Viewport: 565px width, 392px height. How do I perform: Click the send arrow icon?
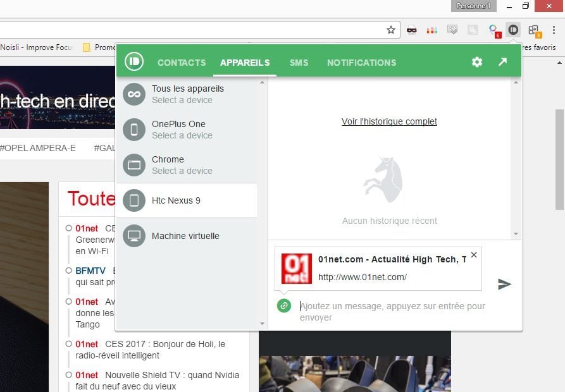coord(504,284)
